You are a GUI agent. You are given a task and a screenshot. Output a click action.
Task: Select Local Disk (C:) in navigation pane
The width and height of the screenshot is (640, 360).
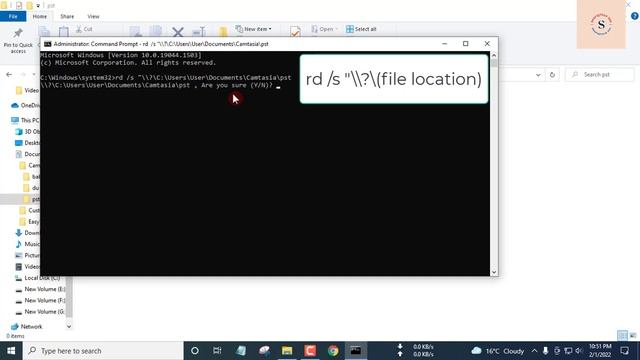(38, 278)
